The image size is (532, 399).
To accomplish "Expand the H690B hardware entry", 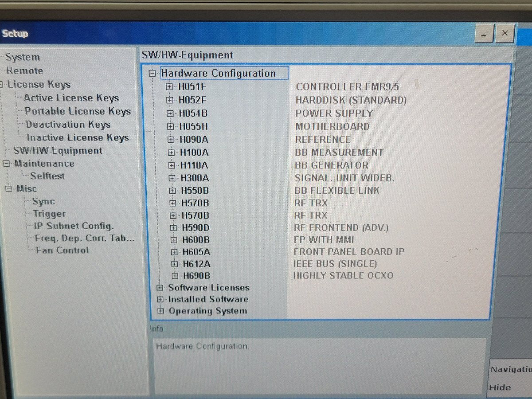I will [x=175, y=276].
